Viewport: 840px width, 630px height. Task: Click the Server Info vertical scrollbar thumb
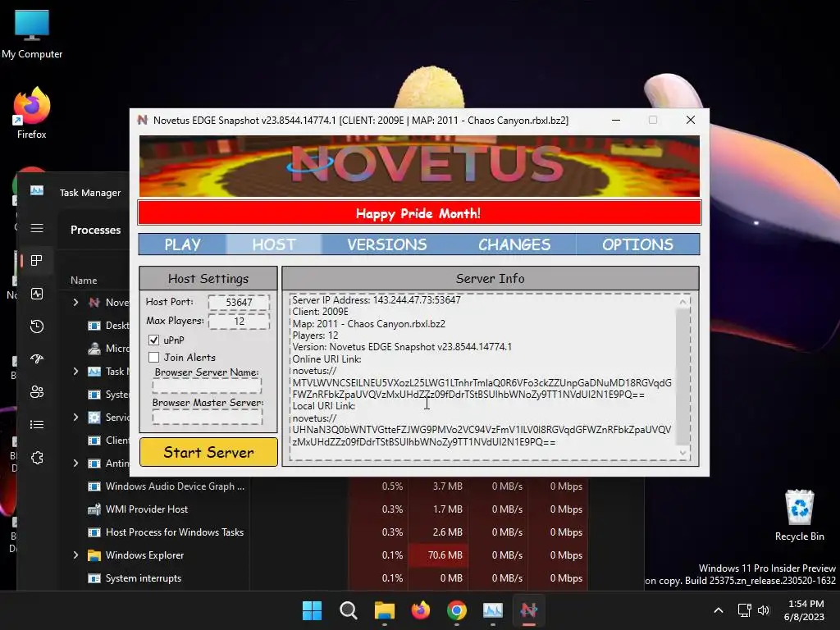(682, 377)
